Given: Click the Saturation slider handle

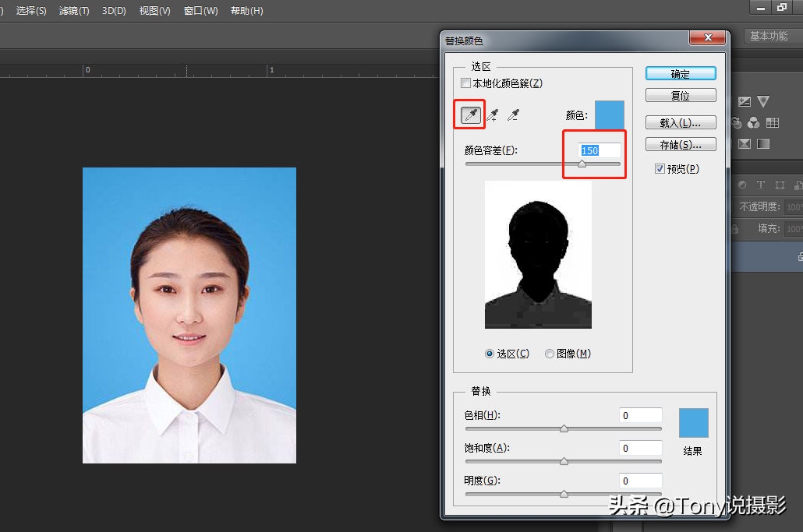Looking at the screenshot, I should [x=564, y=461].
